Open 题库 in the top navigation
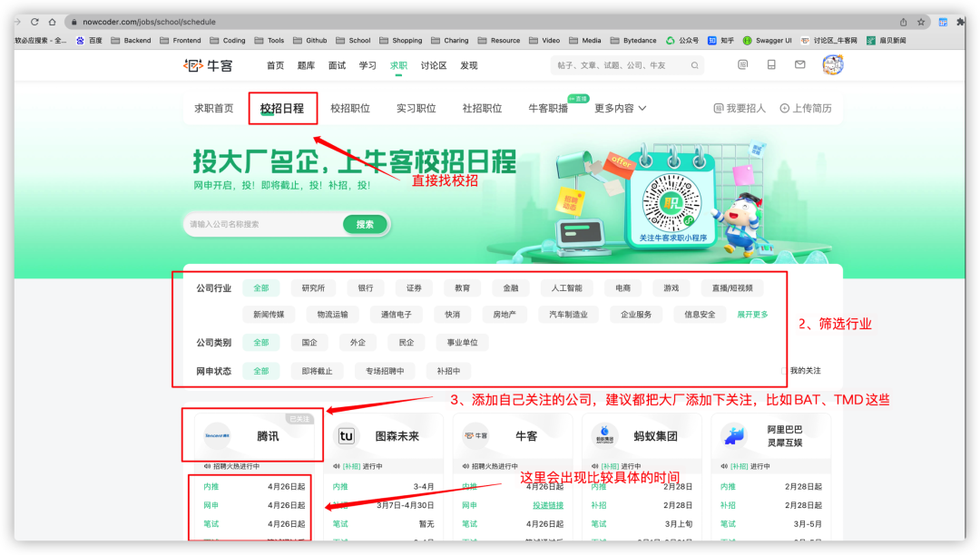 (307, 65)
